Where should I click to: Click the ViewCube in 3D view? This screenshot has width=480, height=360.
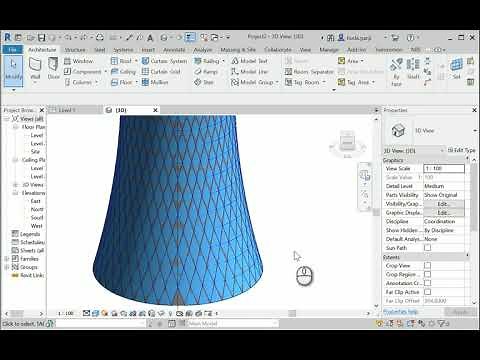[347, 143]
